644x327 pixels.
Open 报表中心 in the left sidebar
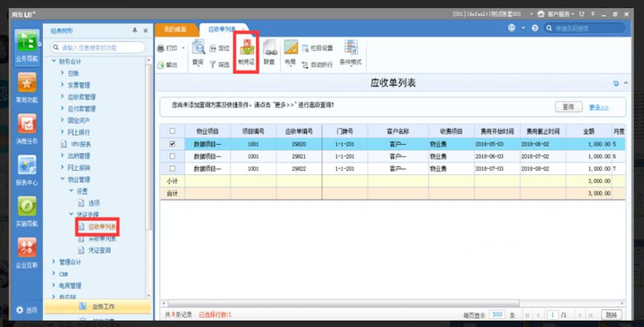point(27,170)
